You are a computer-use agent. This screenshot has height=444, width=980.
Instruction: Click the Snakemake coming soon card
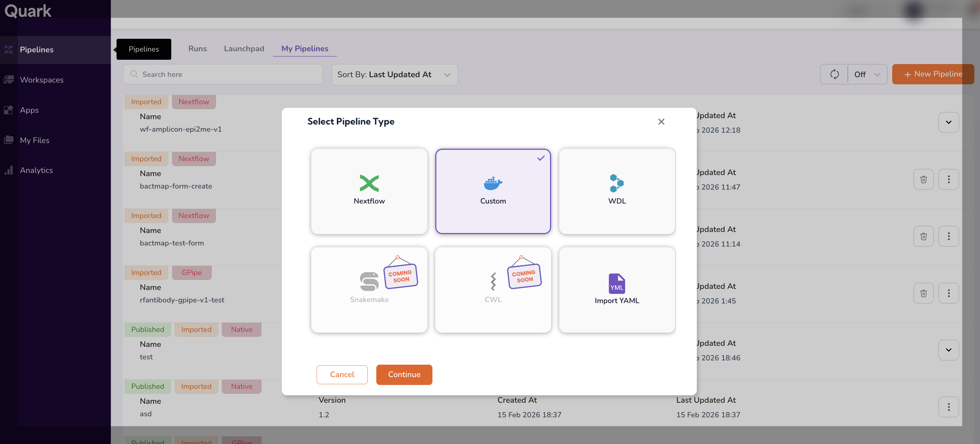(x=368, y=290)
